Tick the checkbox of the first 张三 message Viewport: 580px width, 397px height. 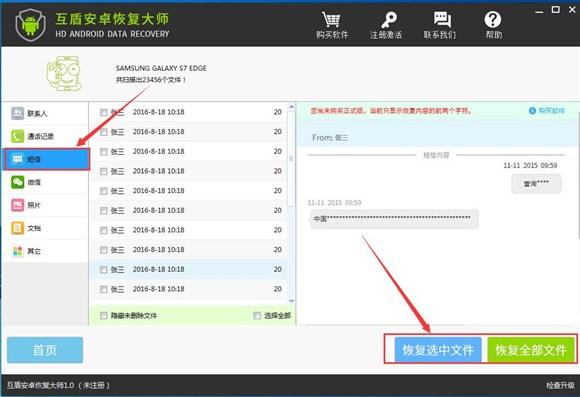point(104,112)
